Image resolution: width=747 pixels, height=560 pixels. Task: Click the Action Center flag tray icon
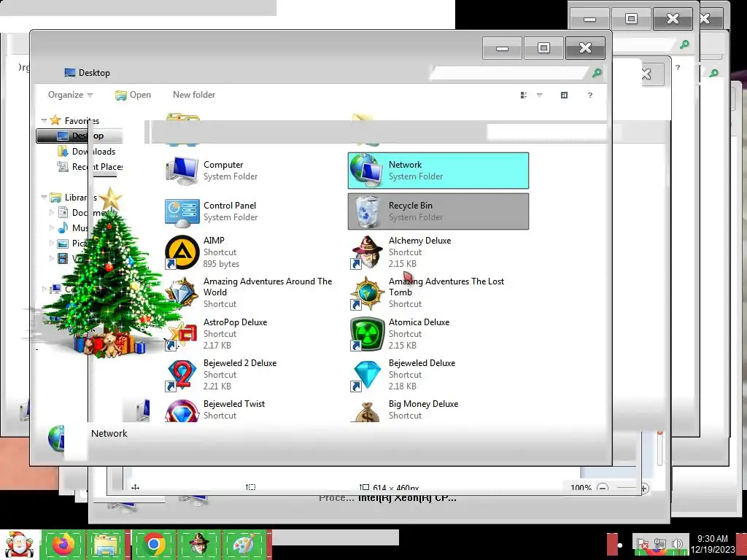643,544
